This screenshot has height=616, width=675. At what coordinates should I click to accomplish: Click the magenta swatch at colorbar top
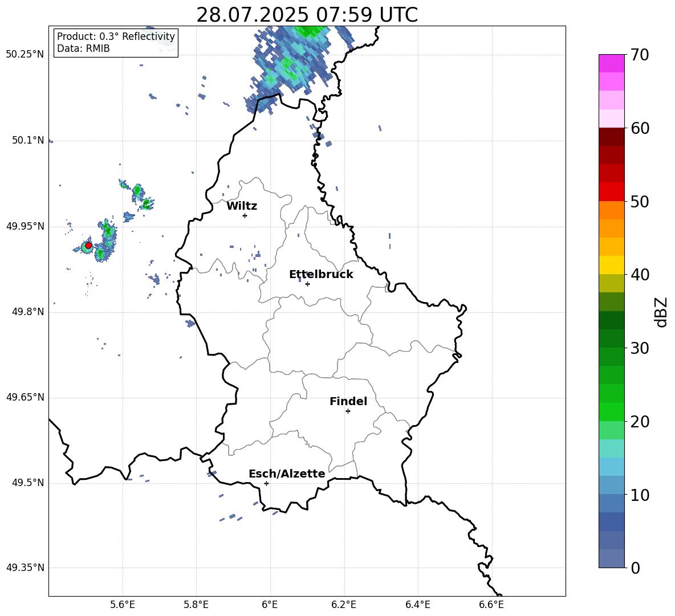click(x=612, y=63)
